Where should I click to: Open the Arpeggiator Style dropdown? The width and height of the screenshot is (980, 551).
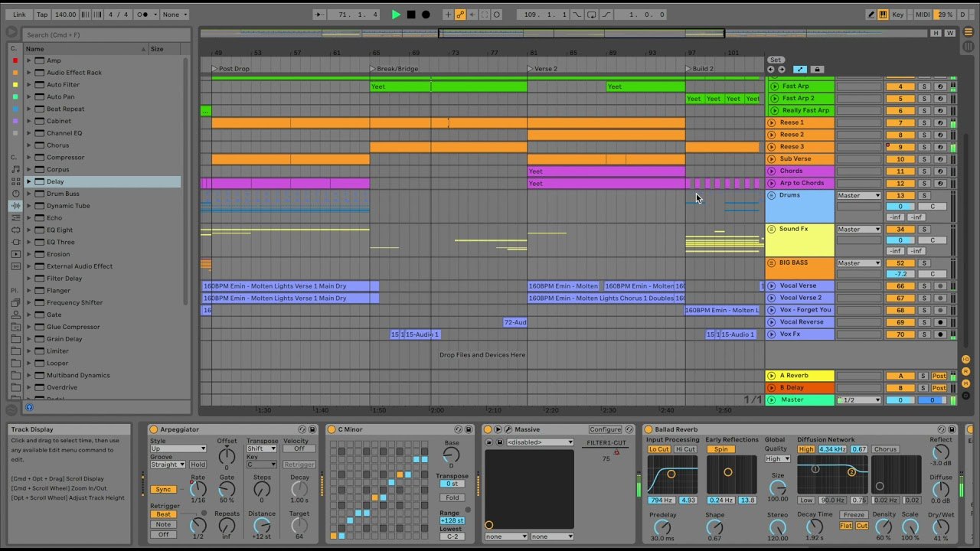[x=178, y=448]
